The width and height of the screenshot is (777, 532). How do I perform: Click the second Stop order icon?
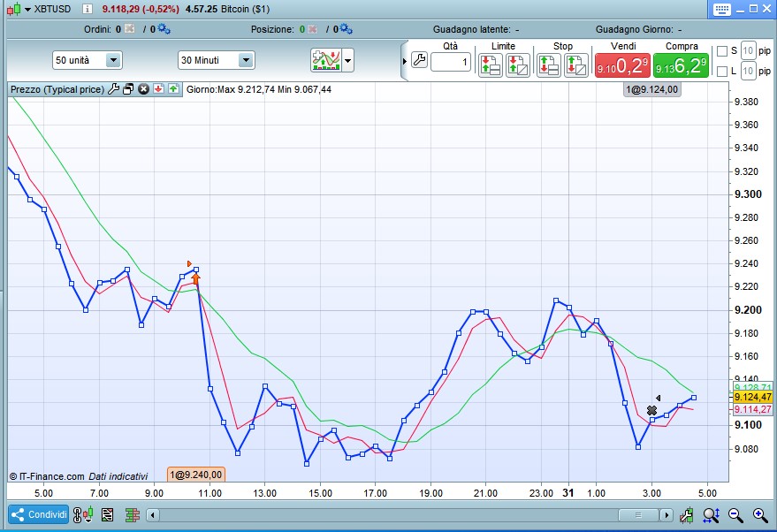click(x=576, y=65)
